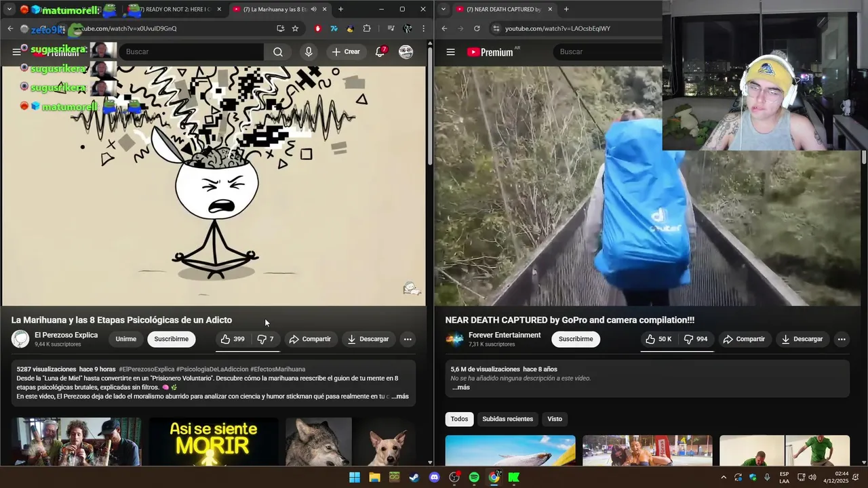The height and width of the screenshot is (488, 868).
Task: Open account avatar menu in left YouTube window
Action: pyautogui.click(x=406, y=52)
